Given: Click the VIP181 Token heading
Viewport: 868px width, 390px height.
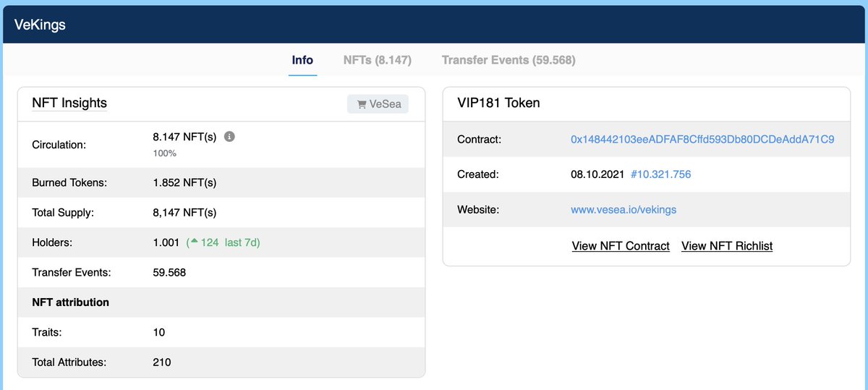Looking at the screenshot, I should 498,103.
